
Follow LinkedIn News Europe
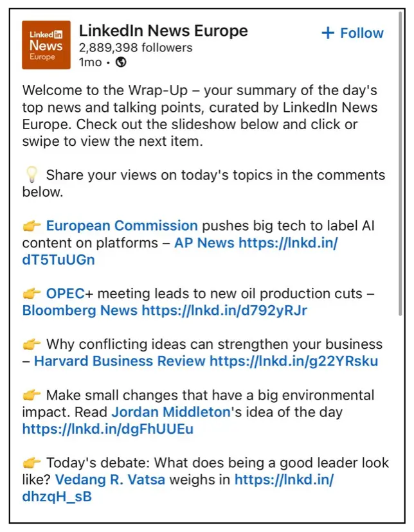pyautogui.click(x=352, y=33)
